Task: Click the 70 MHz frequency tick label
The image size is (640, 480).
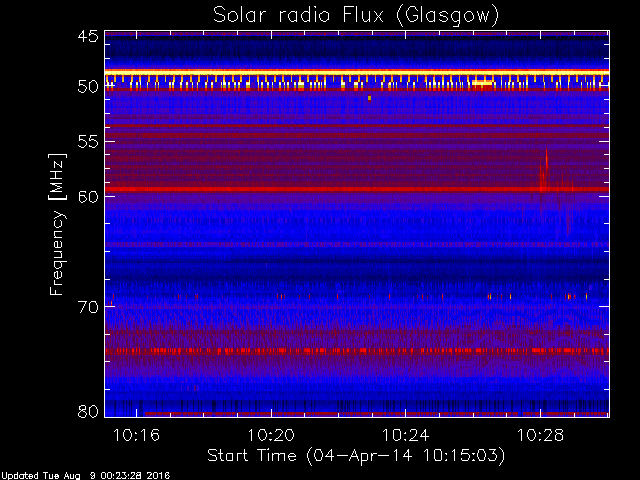Action: [87, 306]
